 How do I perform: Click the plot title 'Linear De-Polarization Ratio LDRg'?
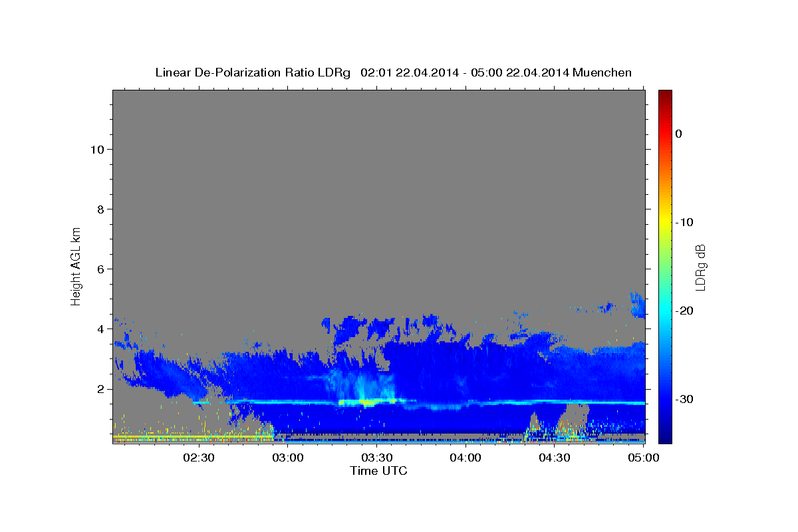[x=253, y=72]
